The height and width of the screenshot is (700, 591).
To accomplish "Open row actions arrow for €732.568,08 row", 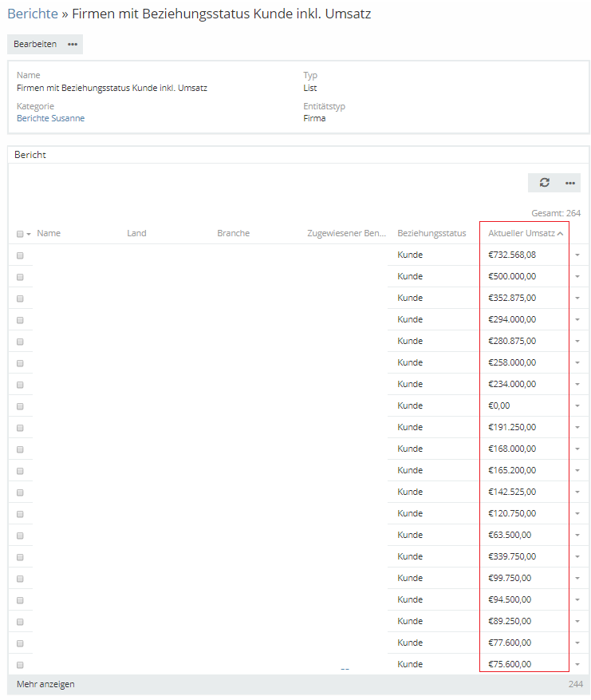I will (577, 255).
